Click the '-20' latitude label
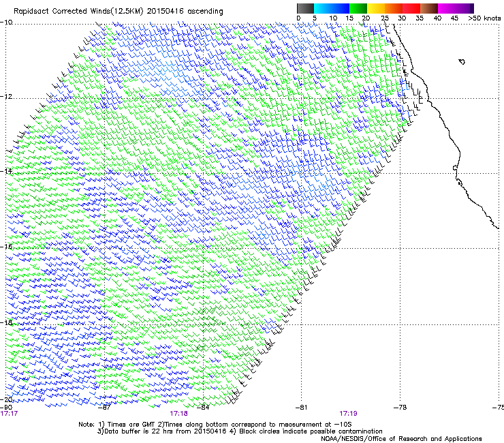Image resolution: width=504 pixels, height=443 pixels. coord(6,399)
